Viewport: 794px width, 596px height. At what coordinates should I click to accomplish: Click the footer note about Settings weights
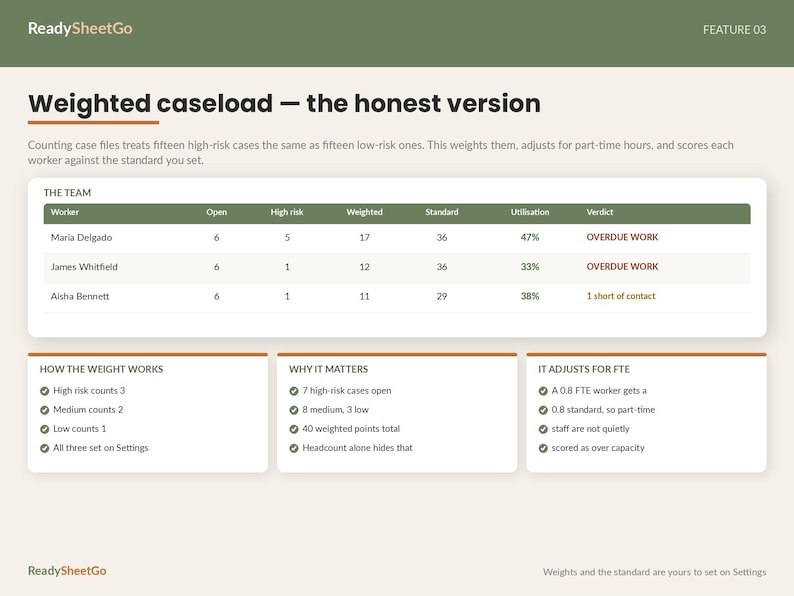(654, 572)
